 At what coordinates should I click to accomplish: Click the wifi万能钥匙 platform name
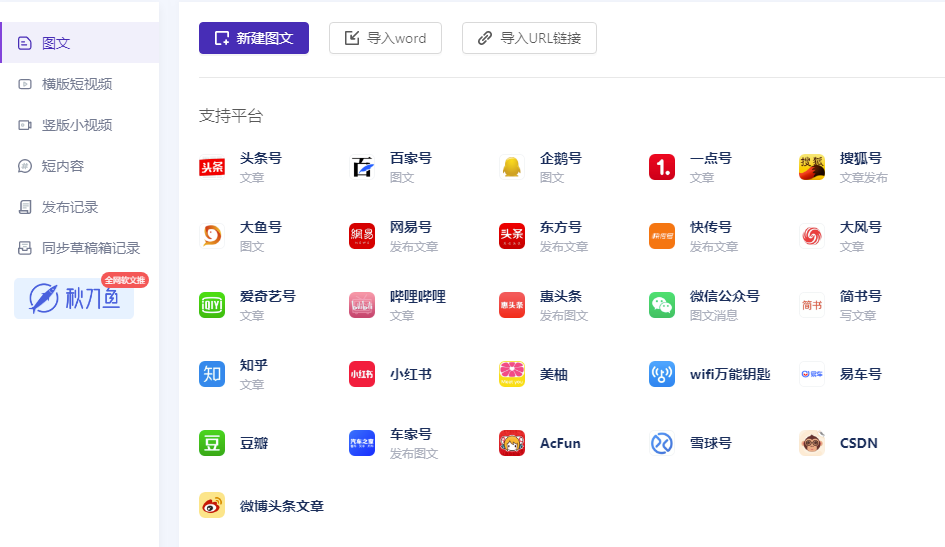[730, 374]
